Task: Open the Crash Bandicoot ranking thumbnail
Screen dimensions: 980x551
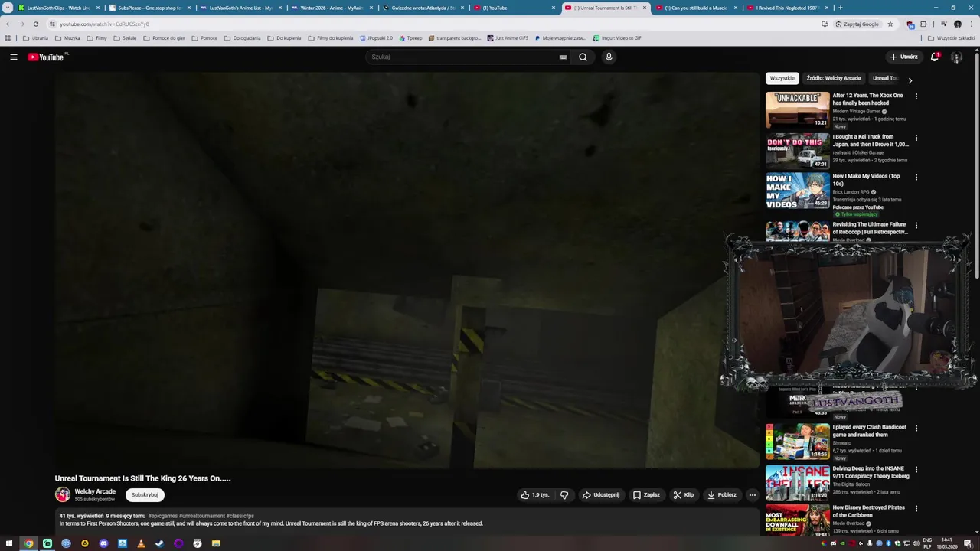Action: [x=797, y=442]
